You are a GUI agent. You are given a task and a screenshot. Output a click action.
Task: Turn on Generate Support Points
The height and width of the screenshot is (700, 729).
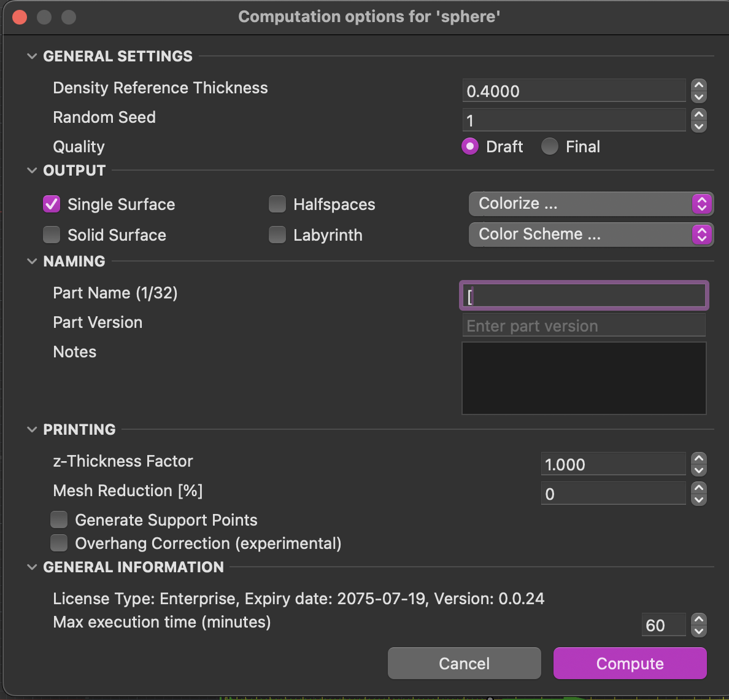[x=59, y=520]
